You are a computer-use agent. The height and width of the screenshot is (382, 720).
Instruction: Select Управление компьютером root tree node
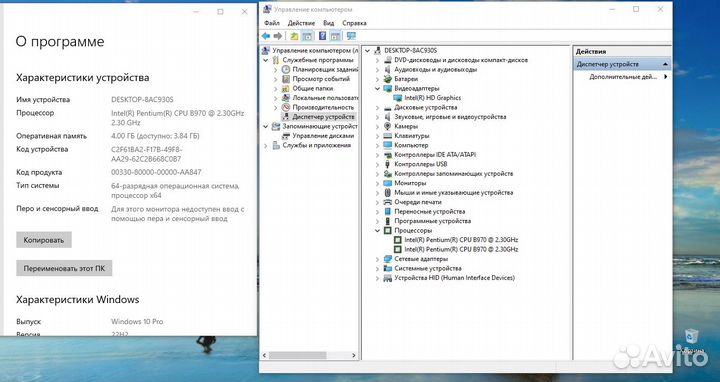(315, 51)
